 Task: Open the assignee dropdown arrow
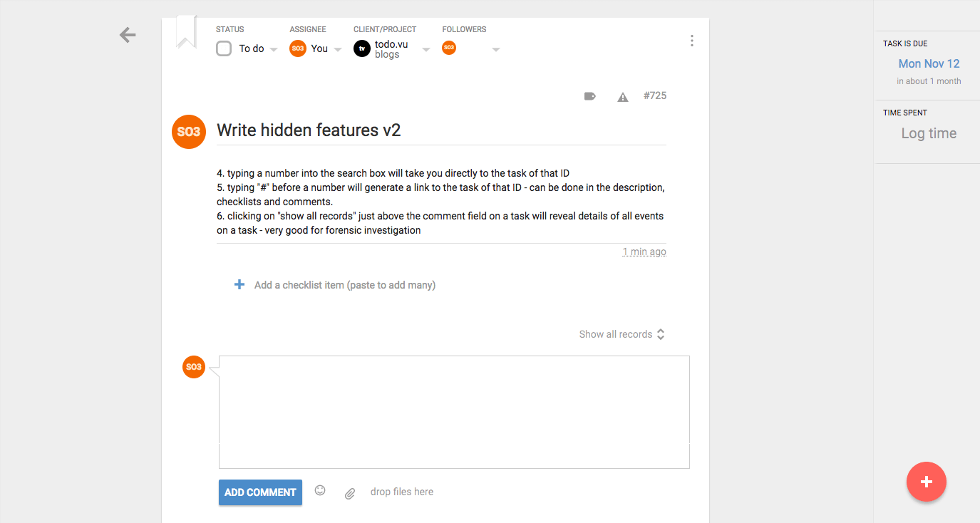338,50
